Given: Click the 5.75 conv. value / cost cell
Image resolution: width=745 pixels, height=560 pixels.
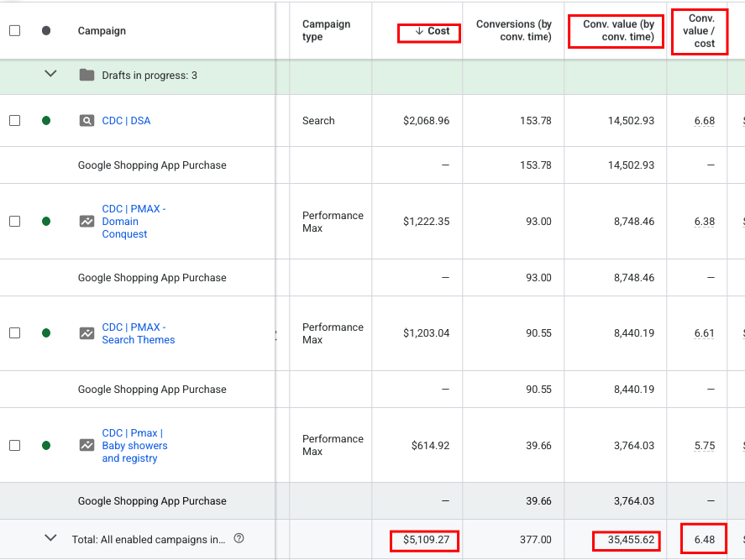Looking at the screenshot, I should click(x=704, y=446).
